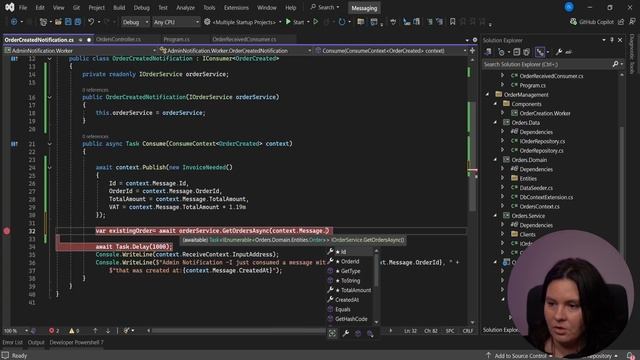The image size is (640, 360).
Task: Open the Error List panel tab
Action: (x=12, y=342)
